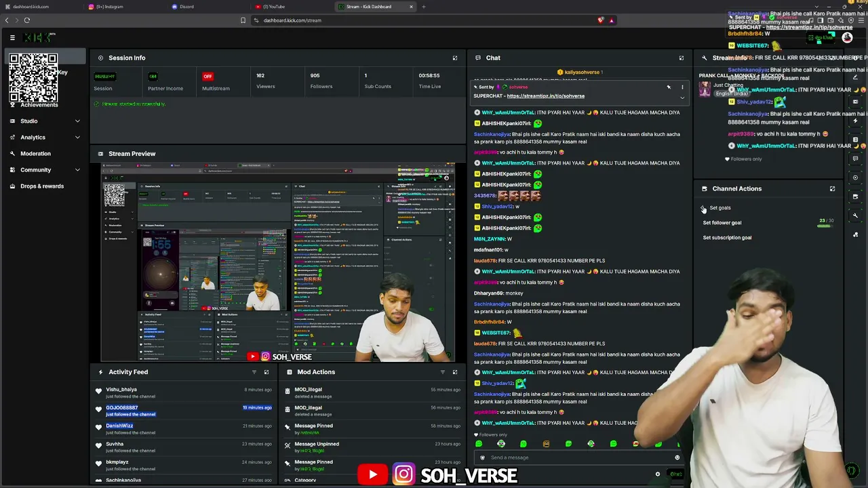
Task: Open the hamburger sidebar menu
Action: 12,38
